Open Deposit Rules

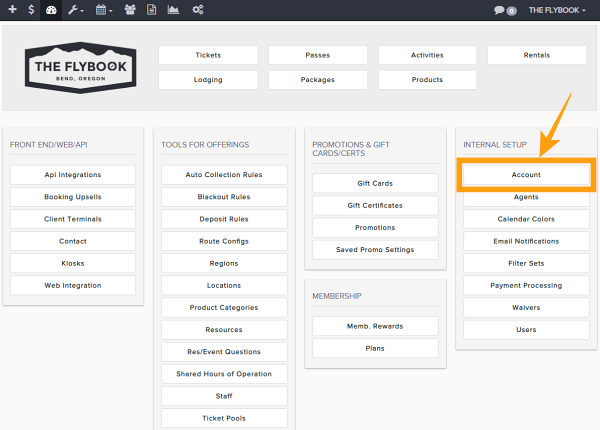pyautogui.click(x=224, y=219)
